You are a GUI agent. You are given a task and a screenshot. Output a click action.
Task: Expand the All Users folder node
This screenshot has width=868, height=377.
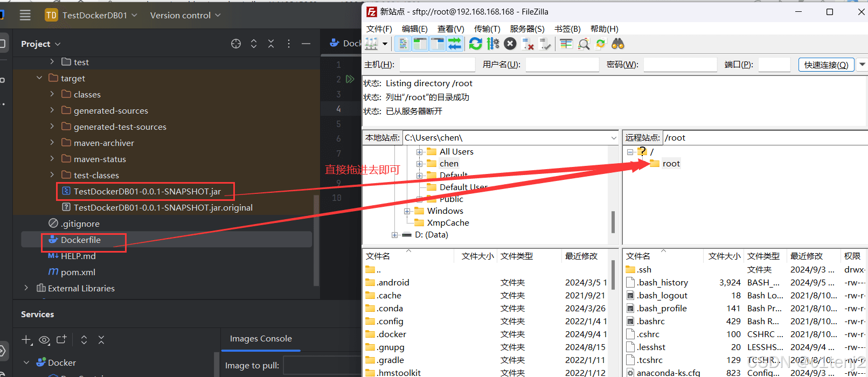tap(419, 152)
